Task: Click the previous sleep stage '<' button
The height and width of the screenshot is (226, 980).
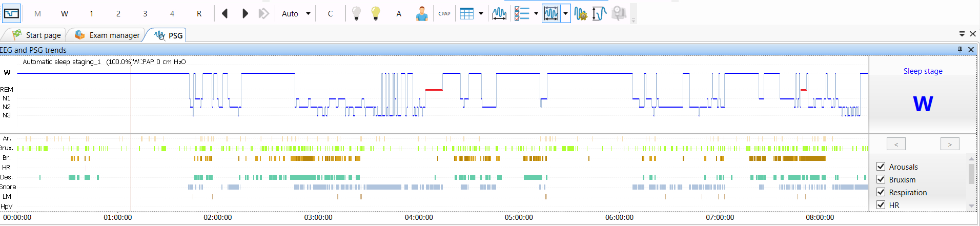Action: pos(896,144)
